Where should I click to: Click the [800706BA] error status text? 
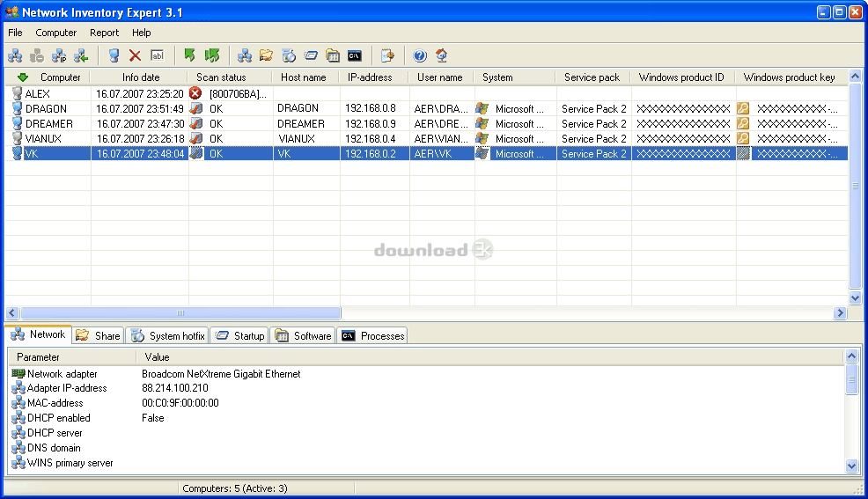click(238, 93)
